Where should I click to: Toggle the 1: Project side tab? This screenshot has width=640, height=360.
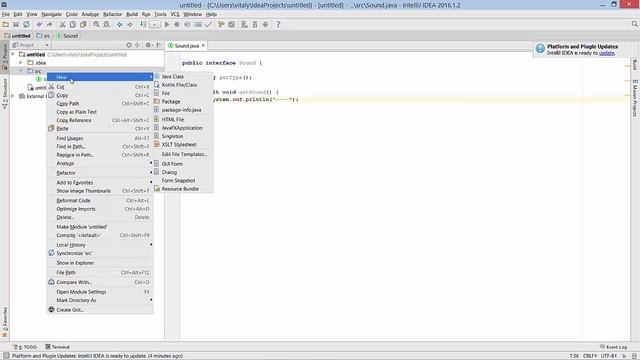pos(4,56)
